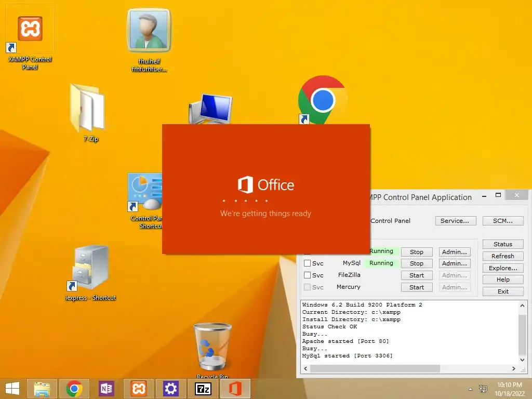This screenshot has width=532, height=399.
Task: Open Admin for the first running service
Action: pos(455,252)
